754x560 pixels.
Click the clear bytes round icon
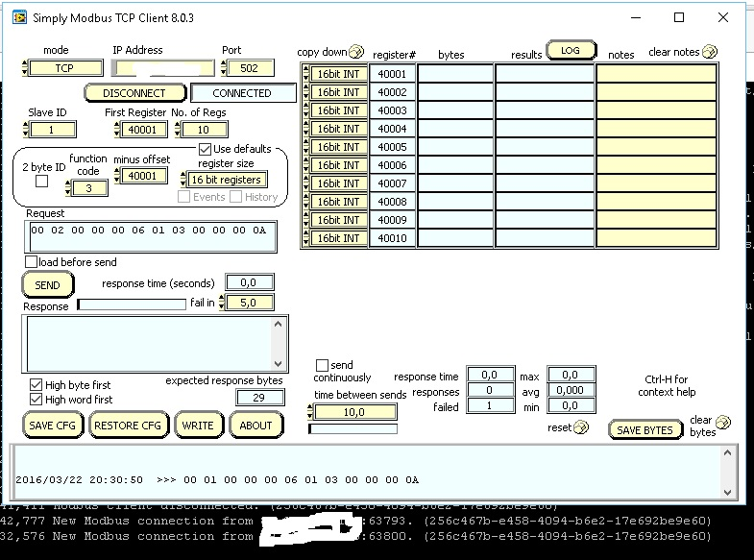click(723, 423)
